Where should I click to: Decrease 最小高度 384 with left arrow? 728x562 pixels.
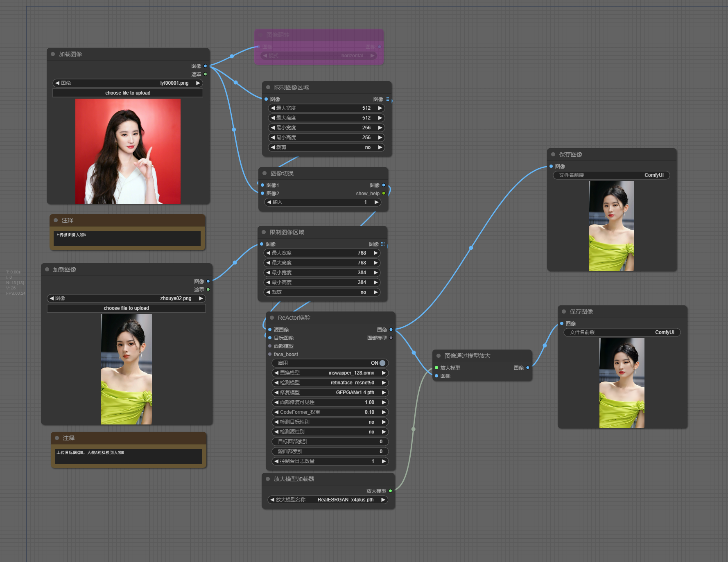pyautogui.click(x=268, y=282)
